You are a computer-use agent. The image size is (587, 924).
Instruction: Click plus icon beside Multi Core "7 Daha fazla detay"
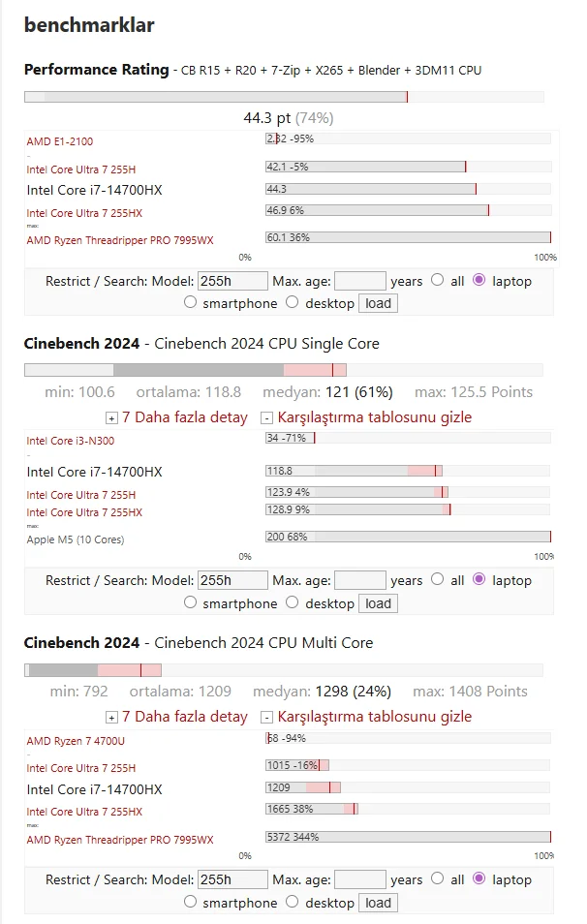(x=111, y=718)
